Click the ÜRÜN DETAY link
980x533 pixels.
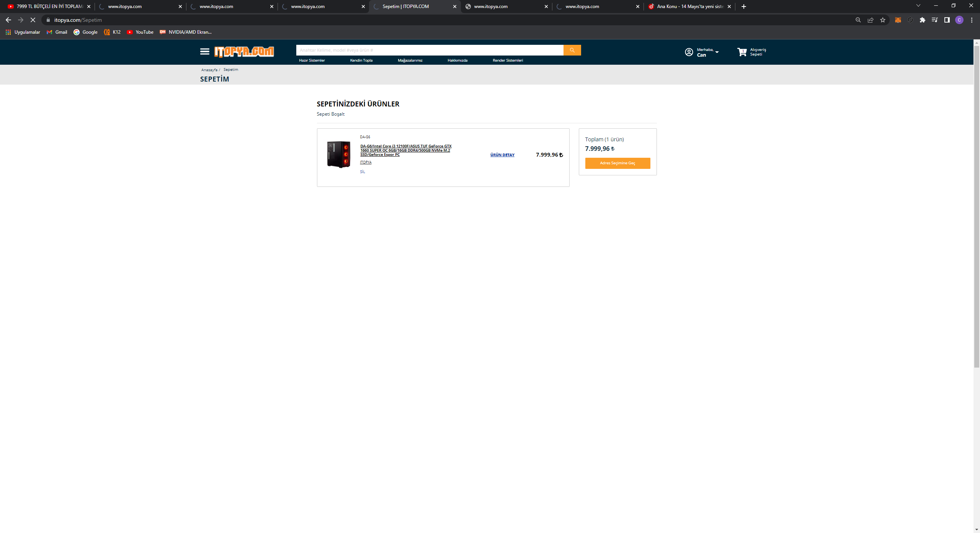(502, 155)
